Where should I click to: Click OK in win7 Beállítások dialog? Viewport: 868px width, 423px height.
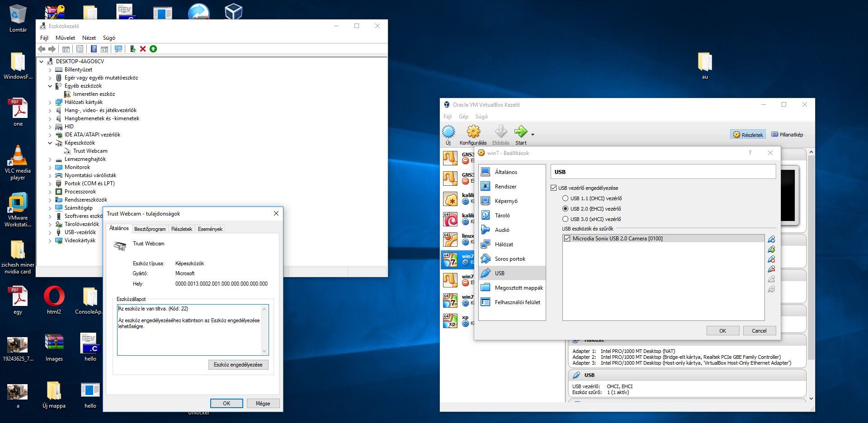[x=722, y=331]
